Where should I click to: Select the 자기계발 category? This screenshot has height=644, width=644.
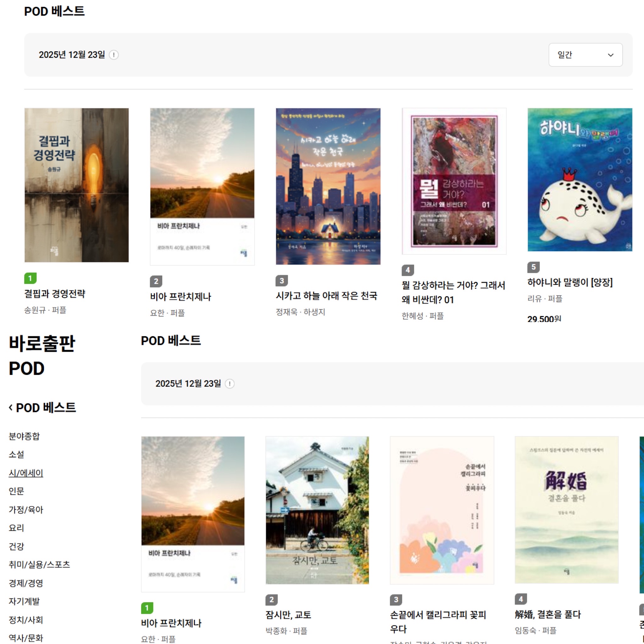pos(24,601)
